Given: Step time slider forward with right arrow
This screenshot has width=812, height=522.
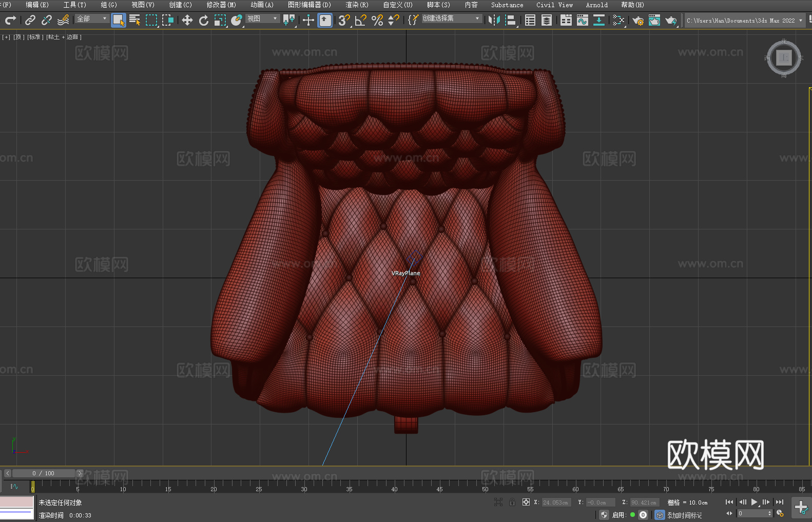Looking at the screenshot, I should coord(80,473).
